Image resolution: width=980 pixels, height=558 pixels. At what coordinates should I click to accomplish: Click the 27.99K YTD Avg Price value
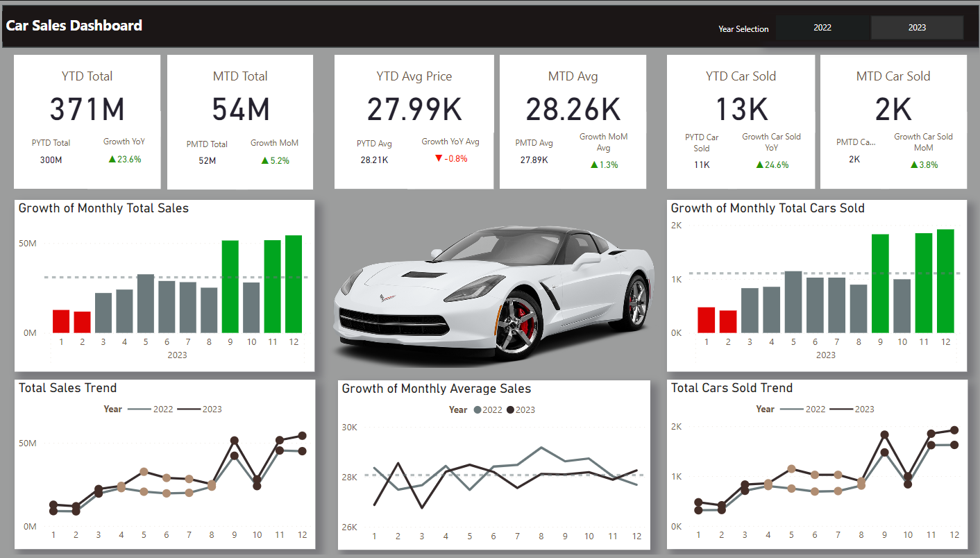[414, 110]
